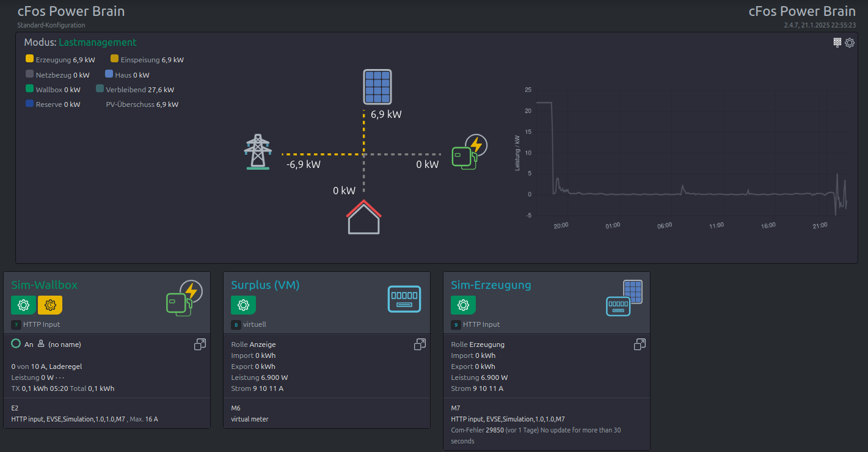
Task: Click the solar panel icon in the power flow diagram
Action: 377,87
